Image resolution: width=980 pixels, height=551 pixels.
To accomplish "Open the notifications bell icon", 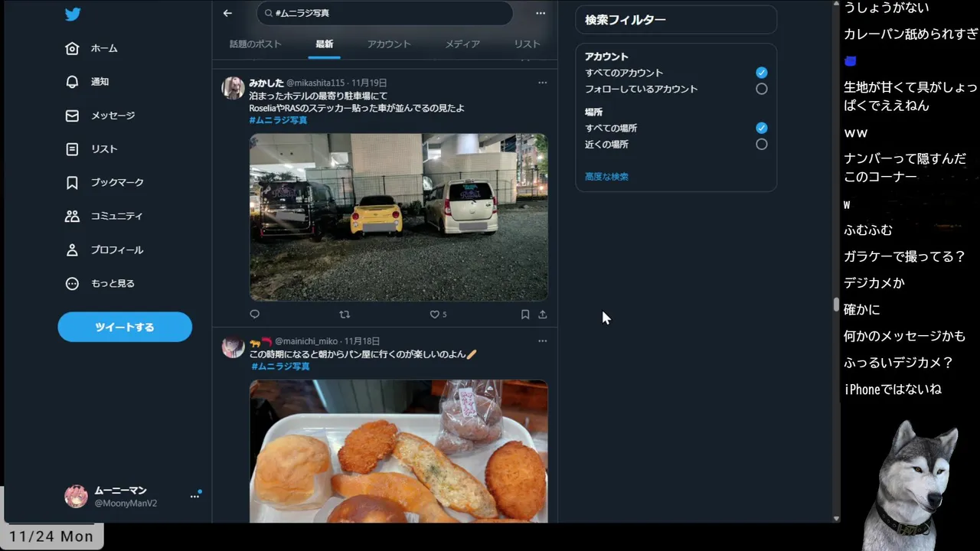I will pyautogui.click(x=72, y=82).
